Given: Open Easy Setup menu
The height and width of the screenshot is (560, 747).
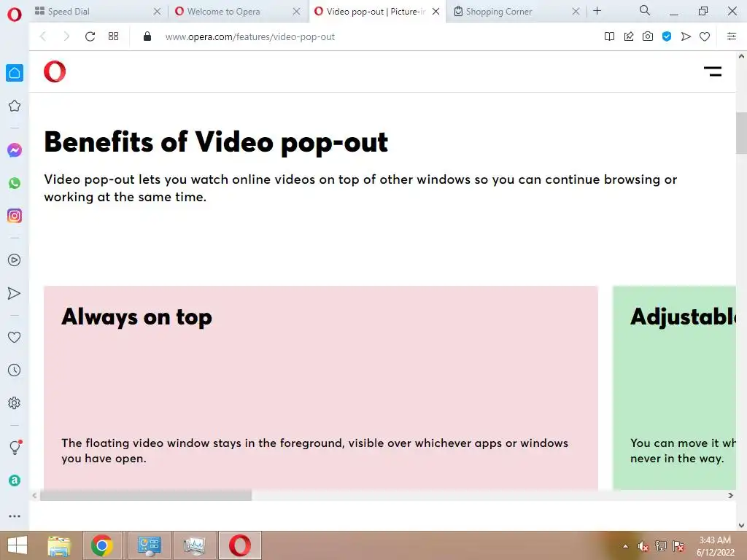Looking at the screenshot, I should coord(732,36).
